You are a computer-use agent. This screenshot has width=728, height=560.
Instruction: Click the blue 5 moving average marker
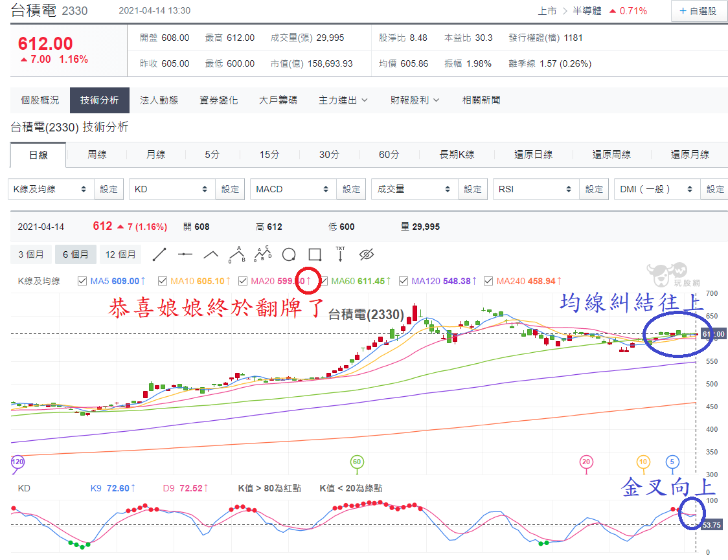click(x=672, y=462)
